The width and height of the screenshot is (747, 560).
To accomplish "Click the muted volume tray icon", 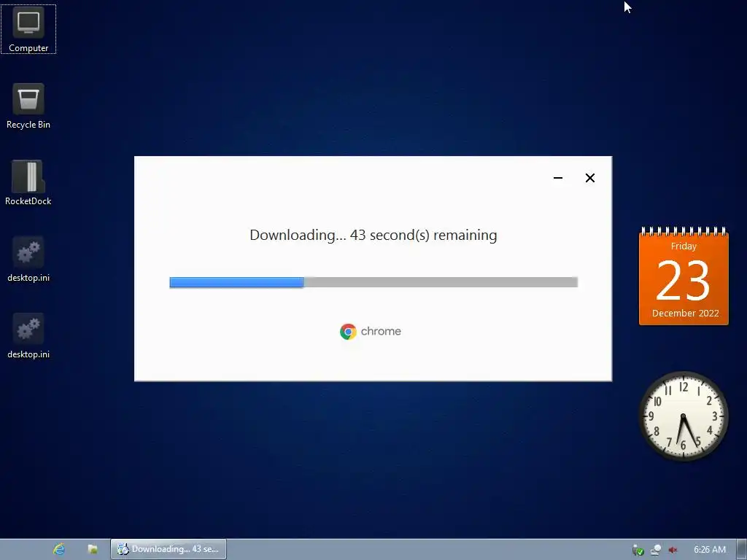I will click(673, 550).
